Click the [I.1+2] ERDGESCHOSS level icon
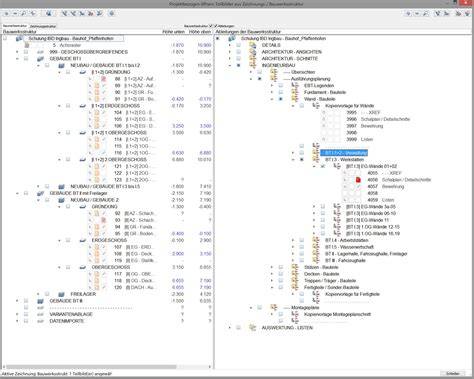This screenshot has width=474, height=379. (83, 106)
